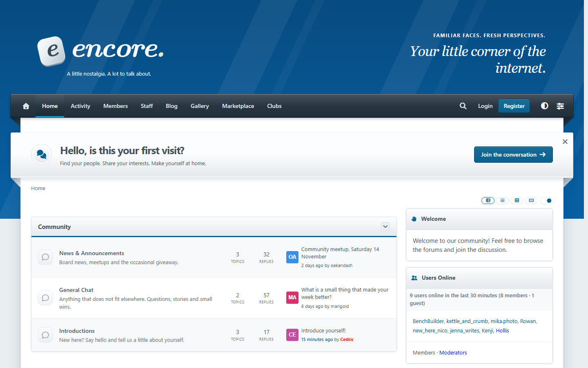588x368 pixels.
Task: Open the Community meetup, Saturday 14 November topic
Action: (x=340, y=253)
